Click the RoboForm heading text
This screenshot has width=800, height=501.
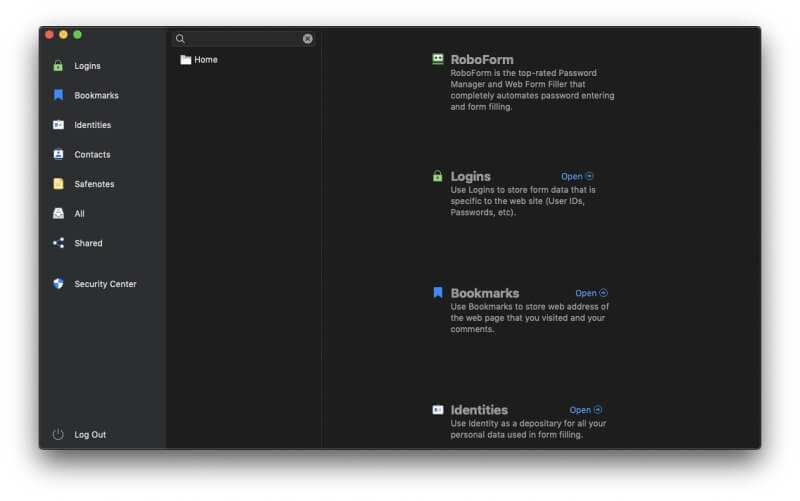pos(482,59)
